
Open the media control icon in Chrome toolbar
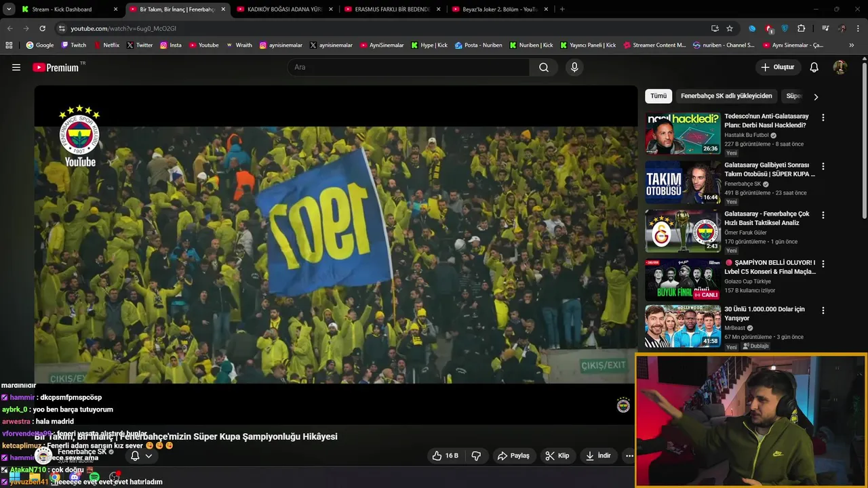point(825,28)
